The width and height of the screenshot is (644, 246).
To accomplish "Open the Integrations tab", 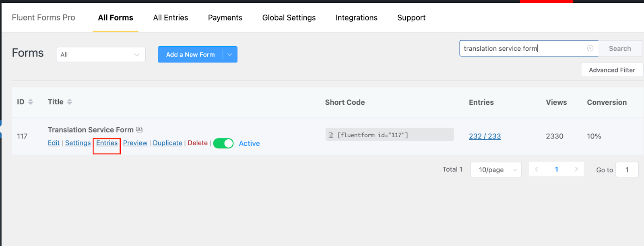I will pos(357,18).
